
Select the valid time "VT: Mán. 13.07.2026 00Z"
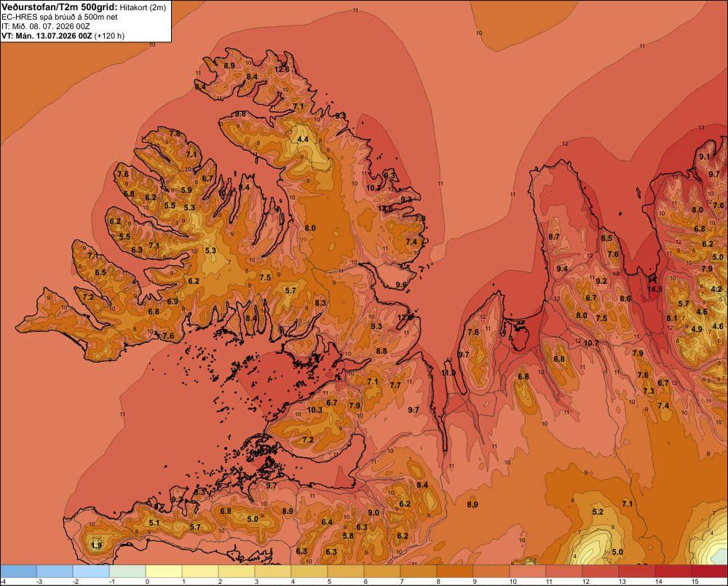point(47,36)
